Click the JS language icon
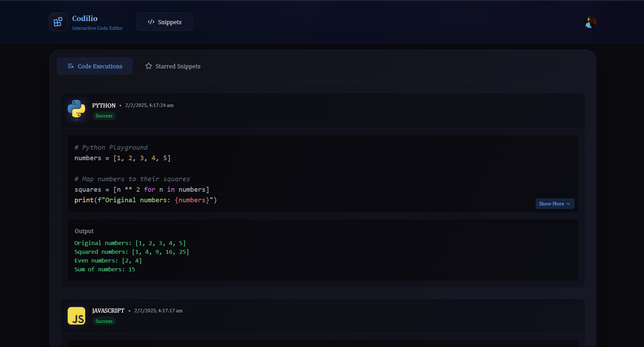Viewport: 644px width, 347px height. click(x=76, y=315)
